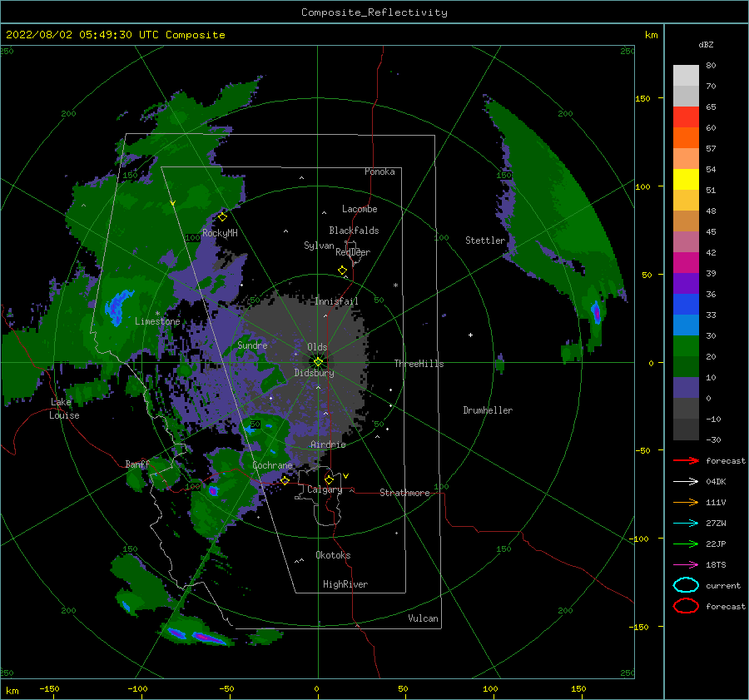
Task: Click the yellow diamond marker beside RockyMH
Action: (x=222, y=217)
